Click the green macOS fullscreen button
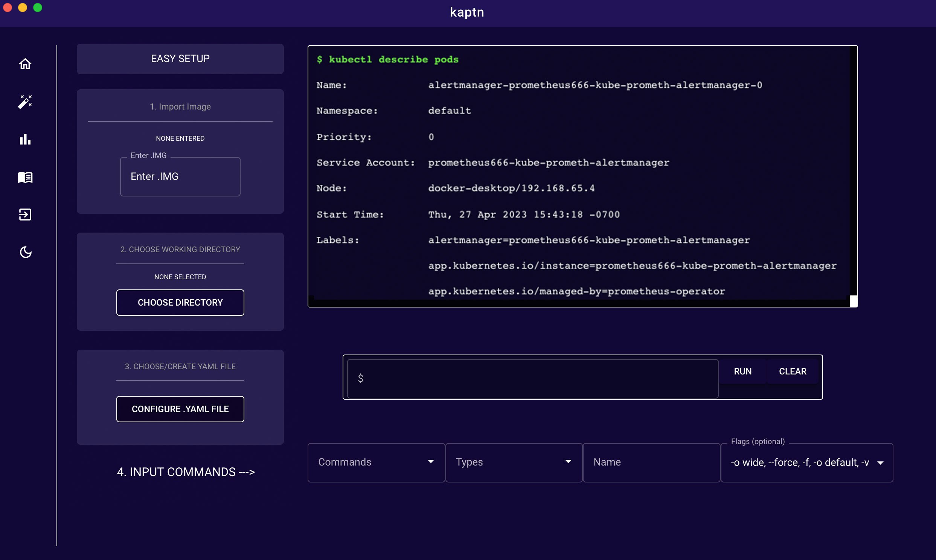This screenshot has height=560, width=936. [x=38, y=8]
